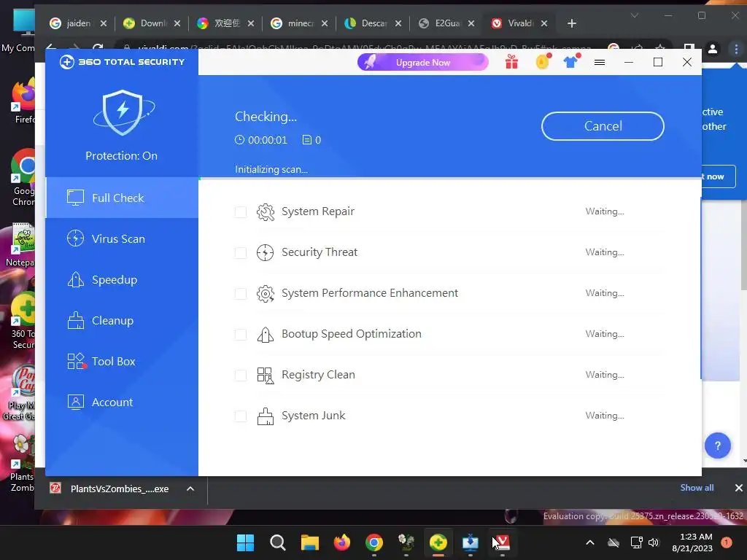Click the Protection shield icon
747x560 pixels.
pos(123,112)
